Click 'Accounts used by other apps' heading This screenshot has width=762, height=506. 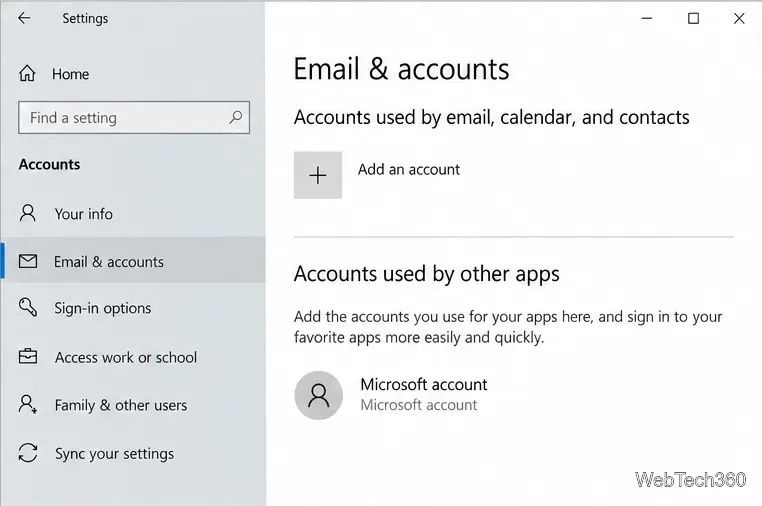[427, 274]
